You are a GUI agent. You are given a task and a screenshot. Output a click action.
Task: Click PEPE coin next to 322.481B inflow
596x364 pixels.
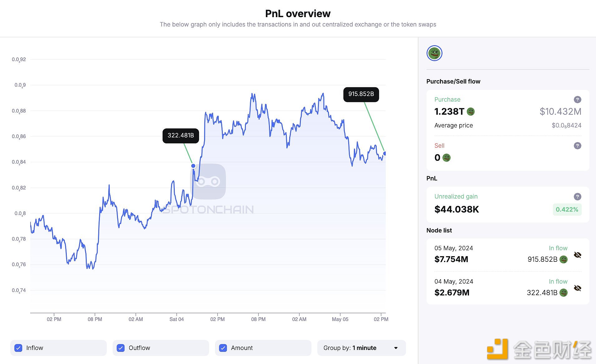click(564, 293)
